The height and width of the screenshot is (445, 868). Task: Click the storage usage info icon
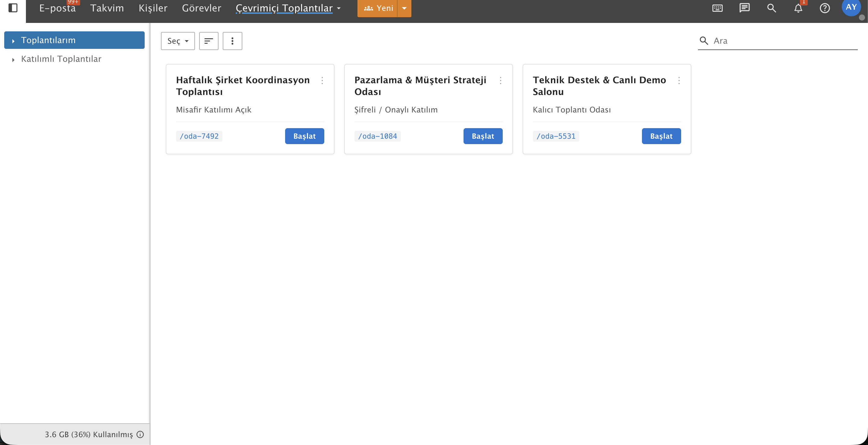coord(140,434)
